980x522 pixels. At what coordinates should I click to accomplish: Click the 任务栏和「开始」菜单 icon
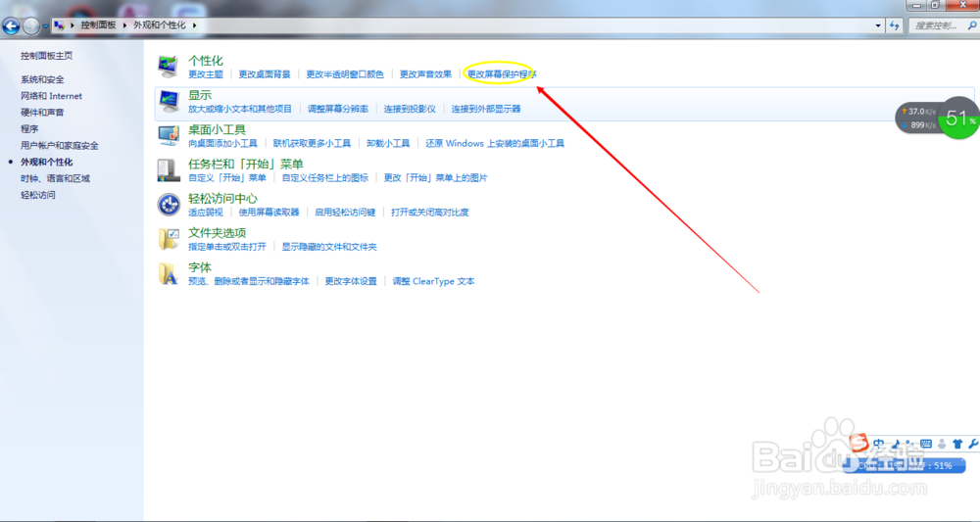point(169,169)
